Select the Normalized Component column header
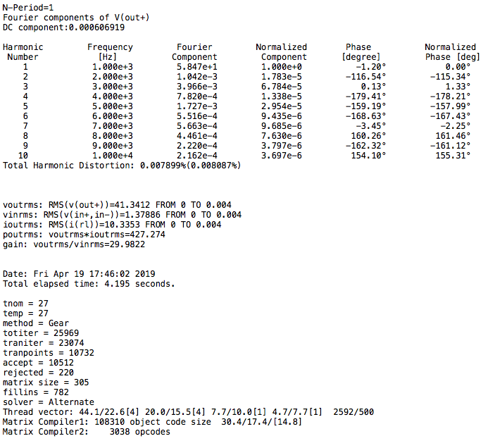Screen dimensions: 495x448 pyautogui.click(x=281, y=52)
